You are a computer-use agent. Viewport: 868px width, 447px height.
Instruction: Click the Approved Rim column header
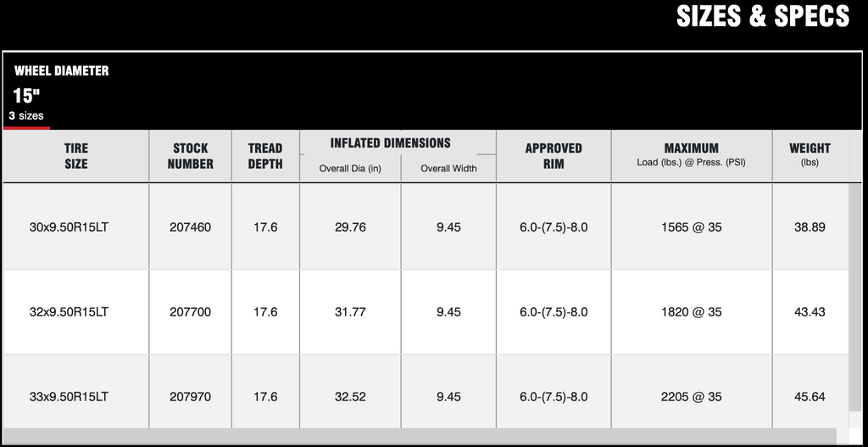point(554,156)
